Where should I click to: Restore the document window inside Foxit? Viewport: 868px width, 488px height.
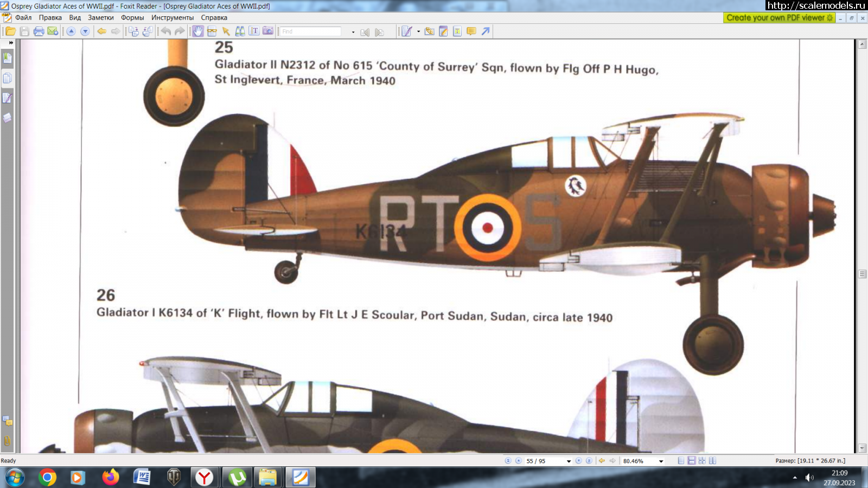pyautogui.click(x=851, y=18)
